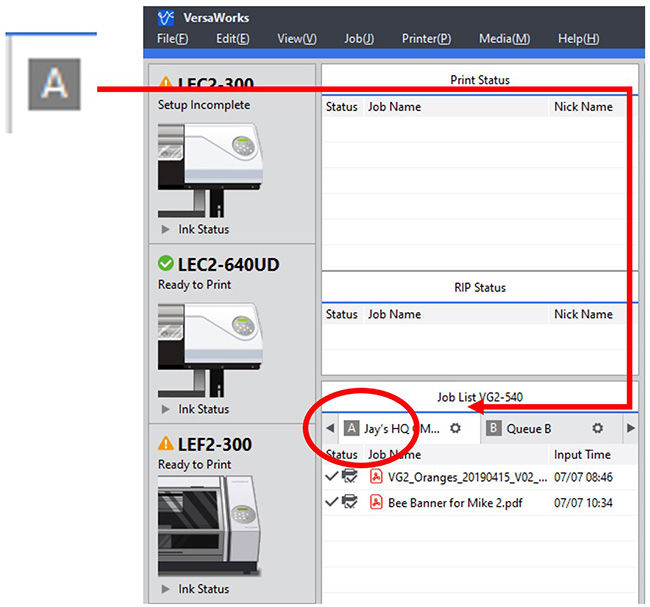
Task: Select Bee Banner for Mike 2.pdf job
Action: tap(481, 503)
